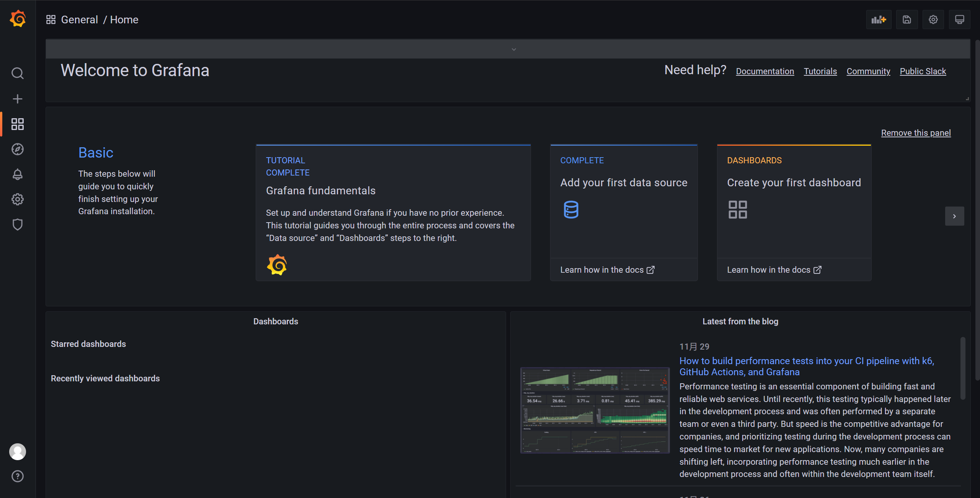This screenshot has width=980, height=498.
Task: Open Alerting bell icon
Action: point(18,174)
